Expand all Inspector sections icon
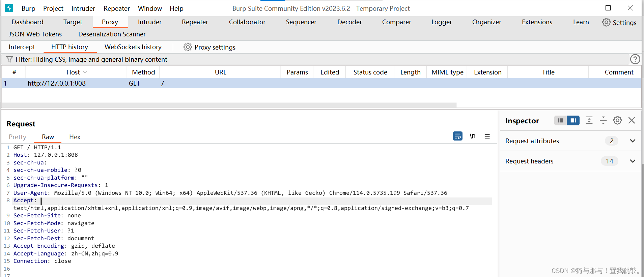The width and height of the screenshot is (644, 277). pyautogui.click(x=589, y=120)
